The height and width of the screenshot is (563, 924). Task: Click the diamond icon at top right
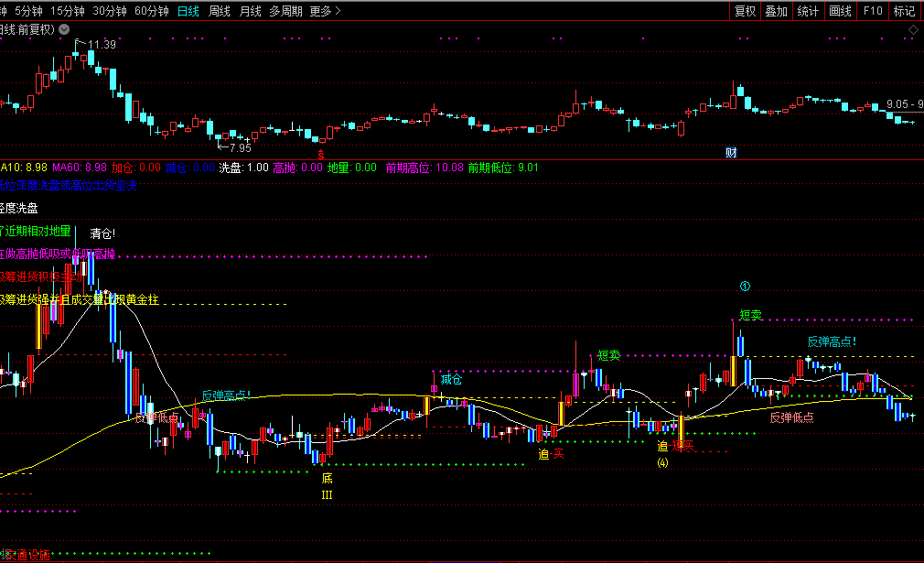pyautogui.click(x=912, y=30)
